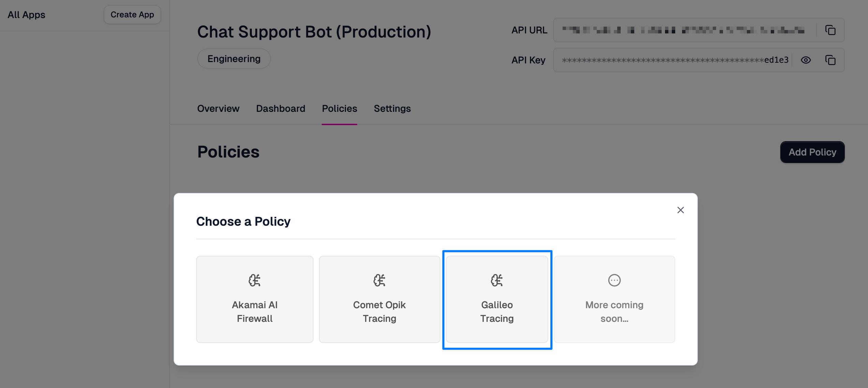
Task: Open the Engineering team selector
Action: point(233,58)
